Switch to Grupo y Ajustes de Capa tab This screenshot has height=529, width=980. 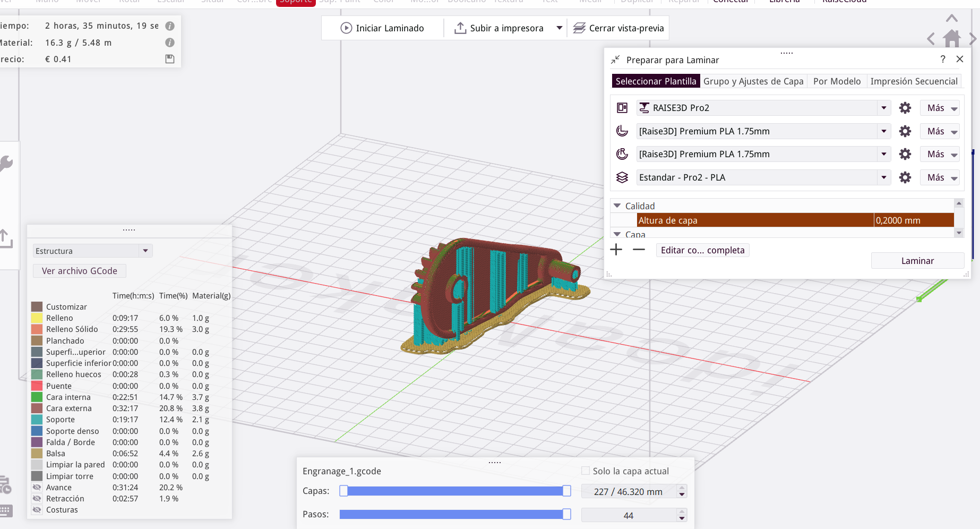[753, 81]
